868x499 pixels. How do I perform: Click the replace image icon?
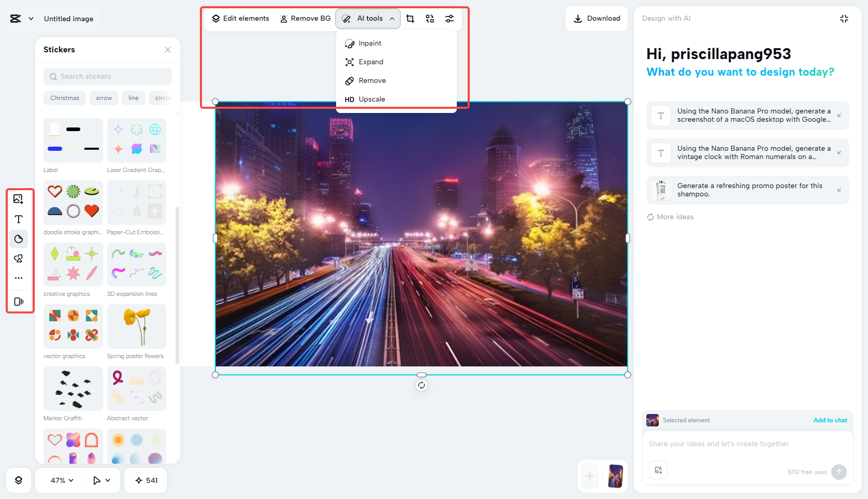(x=430, y=19)
